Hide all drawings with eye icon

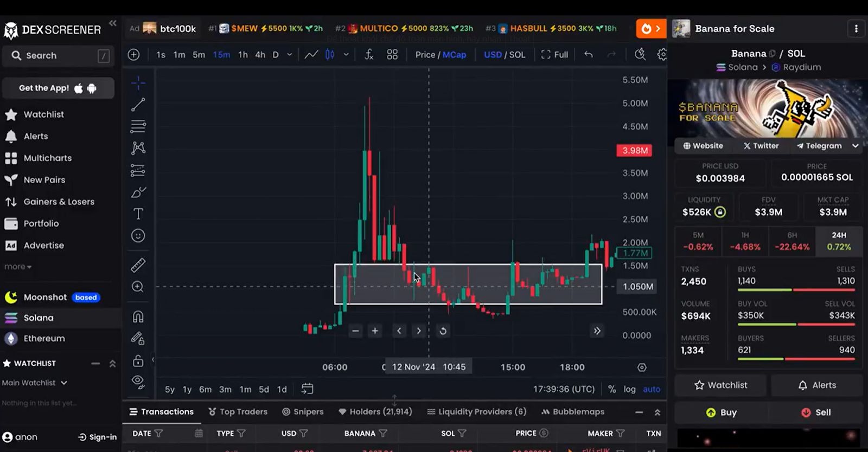coord(138,382)
